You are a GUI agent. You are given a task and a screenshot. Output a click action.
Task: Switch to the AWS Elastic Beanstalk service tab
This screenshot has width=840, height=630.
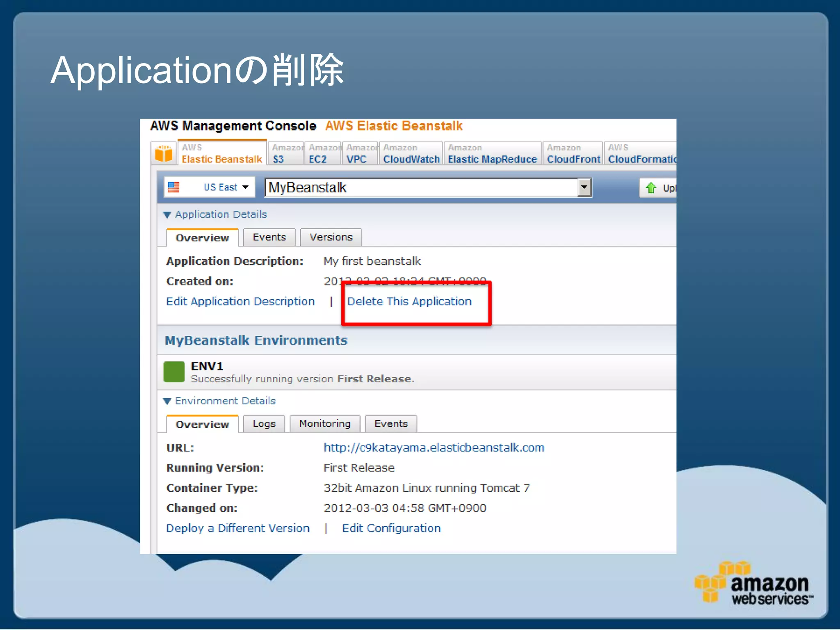222,153
